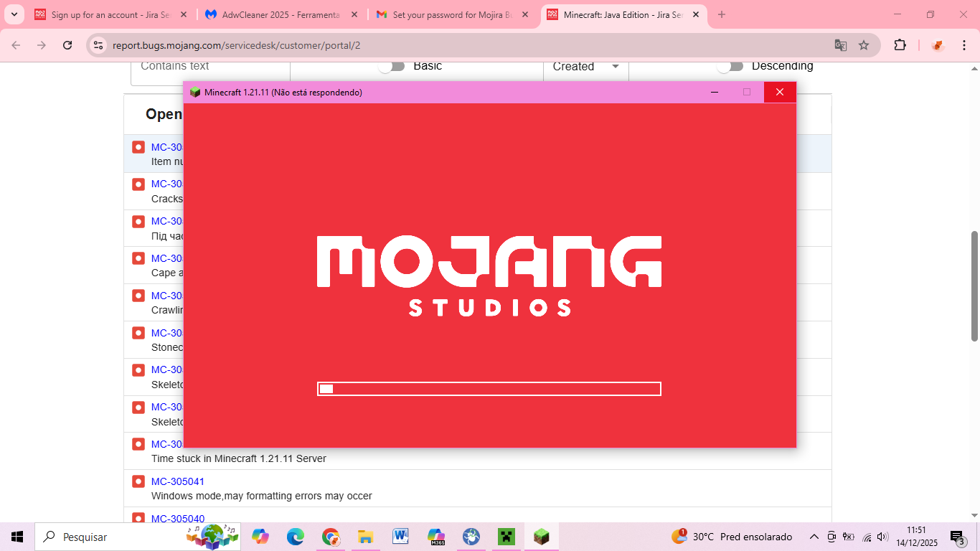Click the Minecraft loading progress bar
Viewport: 980px width, 551px height.
coord(489,389)
